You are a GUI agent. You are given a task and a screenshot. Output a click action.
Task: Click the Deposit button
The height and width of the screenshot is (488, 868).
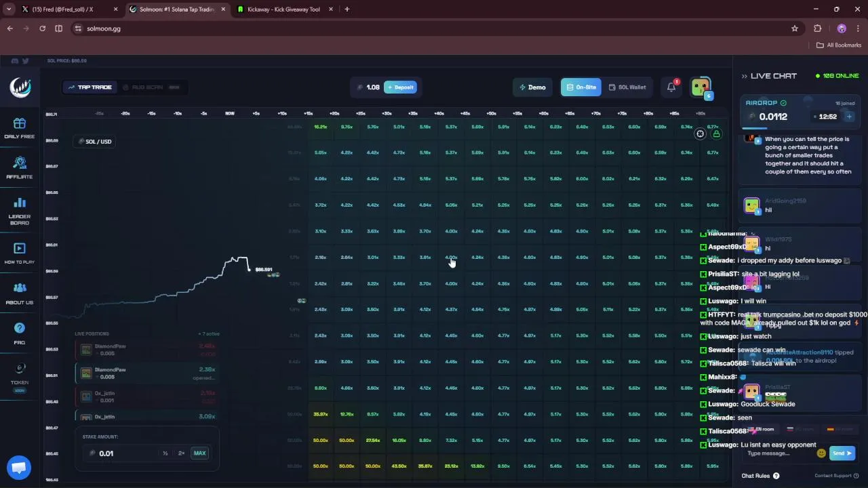(400, 87)
